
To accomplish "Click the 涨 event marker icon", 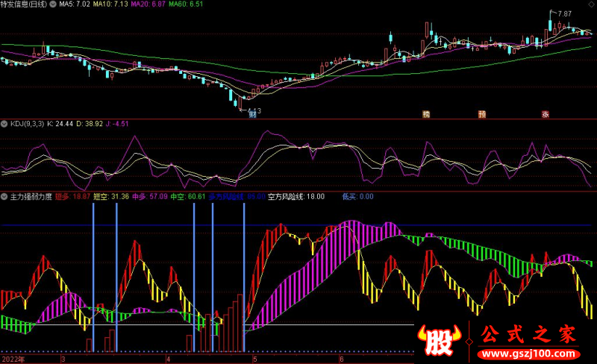I will [546, 114].
